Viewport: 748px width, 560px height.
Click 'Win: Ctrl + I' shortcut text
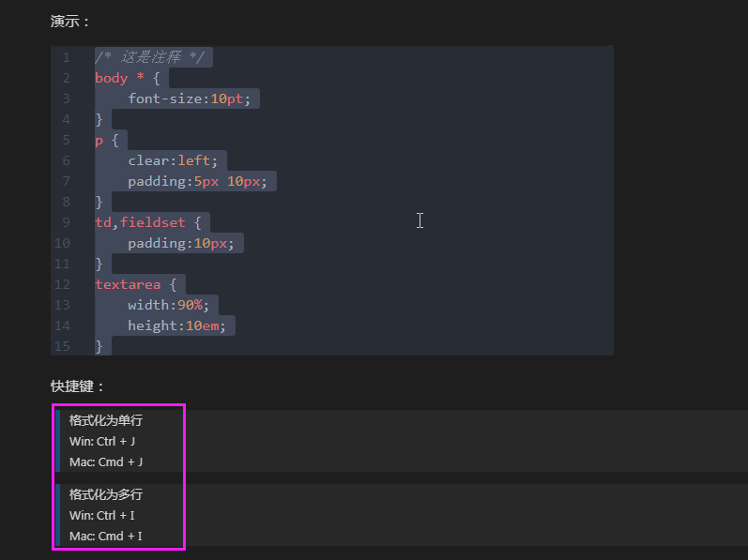[102, 516]
